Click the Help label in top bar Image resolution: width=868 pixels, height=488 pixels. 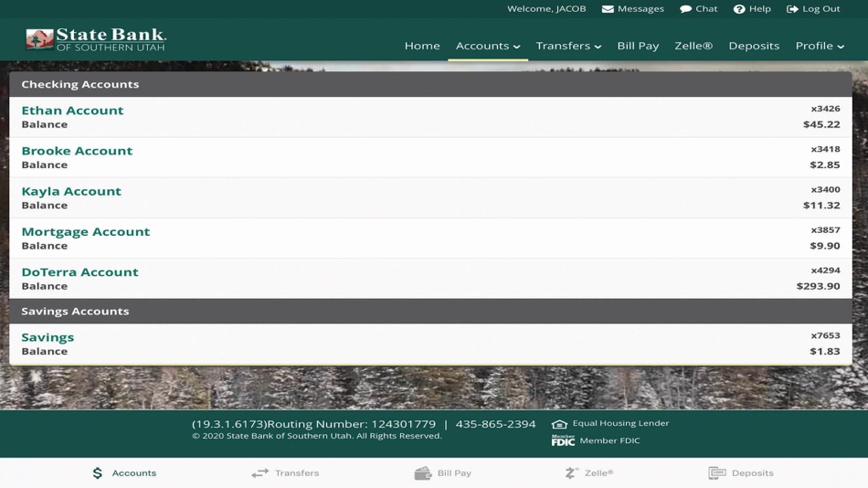(x=760, y=9)
